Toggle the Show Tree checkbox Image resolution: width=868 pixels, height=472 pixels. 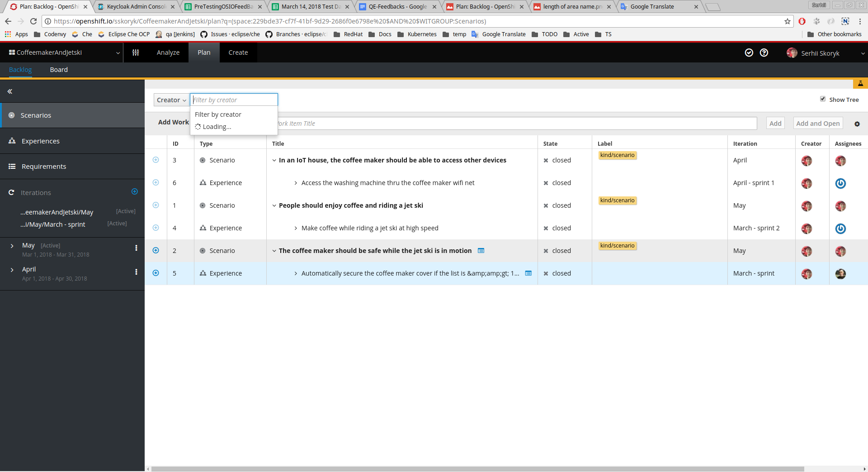click(x=823, y=99)
